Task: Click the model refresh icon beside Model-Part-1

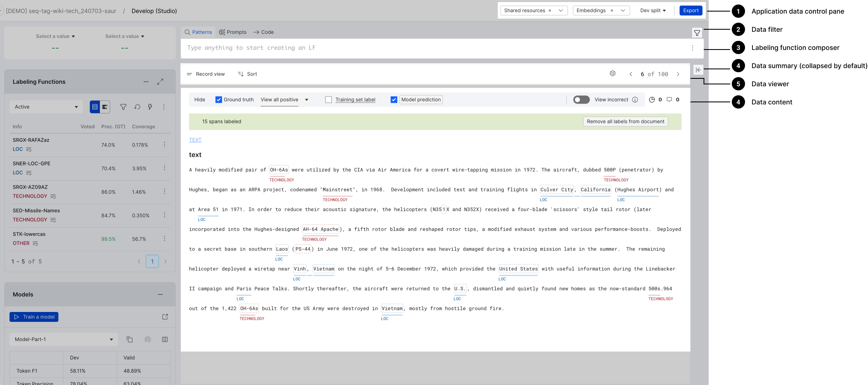Action: (x=147, y=339)
